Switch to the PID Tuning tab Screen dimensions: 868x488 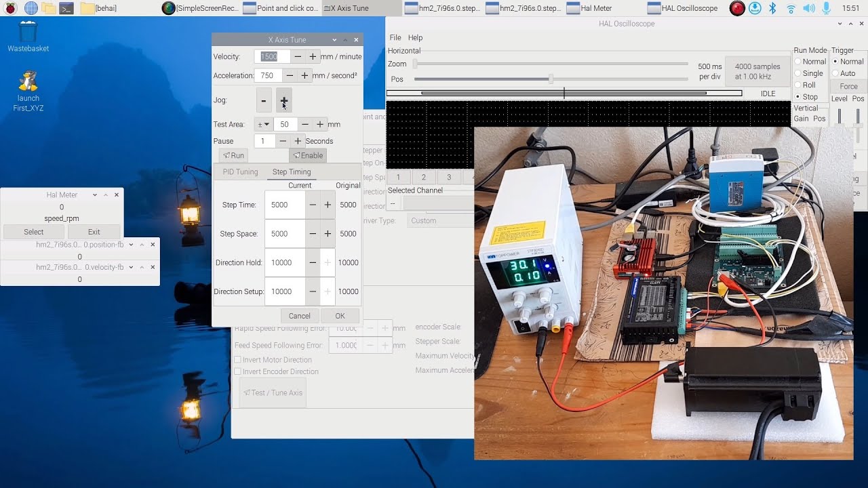click(x=241, y=172)
